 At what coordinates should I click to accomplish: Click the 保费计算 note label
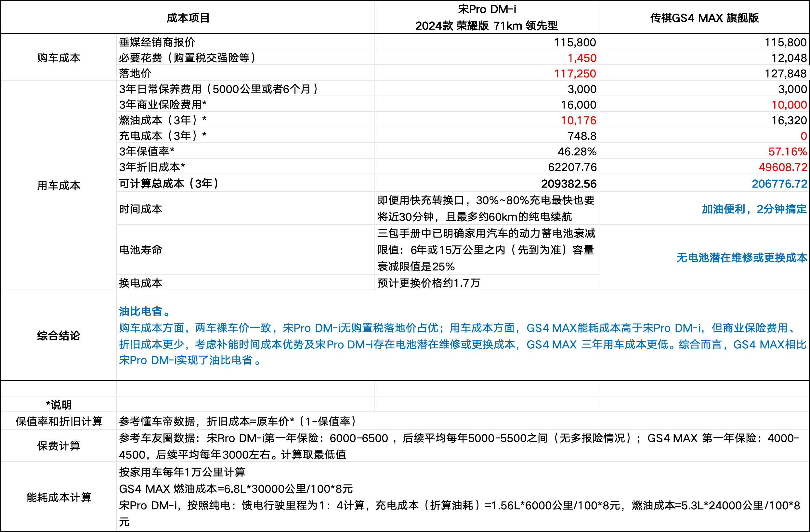59,446
